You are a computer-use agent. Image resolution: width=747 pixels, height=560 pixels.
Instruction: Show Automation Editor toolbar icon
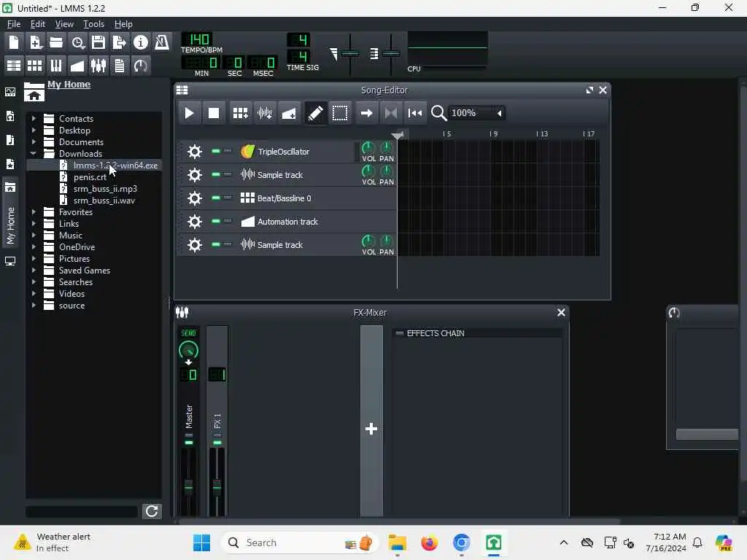(x=77, y=66)
